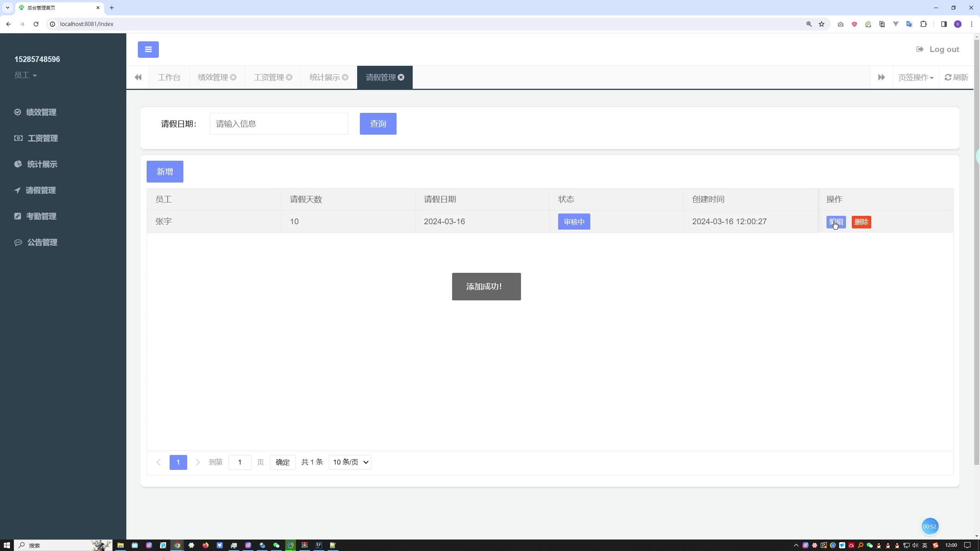Image resolution: width=980 pixels, height=551 pixels.
Task: Open the Windows Start menu
Action: pos(7,545)
